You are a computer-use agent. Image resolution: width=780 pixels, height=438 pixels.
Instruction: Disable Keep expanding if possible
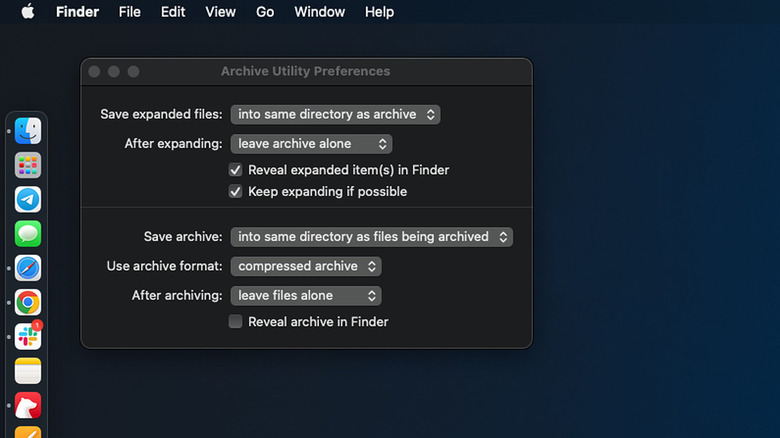click(x=236, y=191)
